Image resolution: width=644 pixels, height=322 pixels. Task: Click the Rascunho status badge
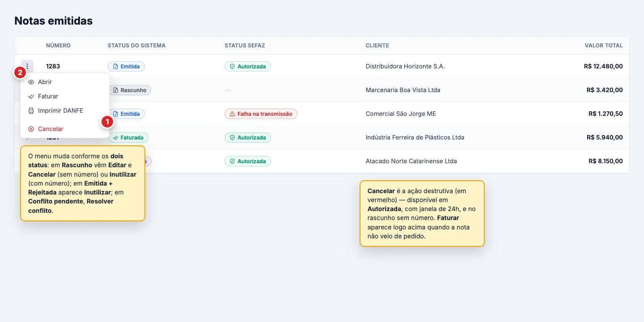click(x=130, y=90)
